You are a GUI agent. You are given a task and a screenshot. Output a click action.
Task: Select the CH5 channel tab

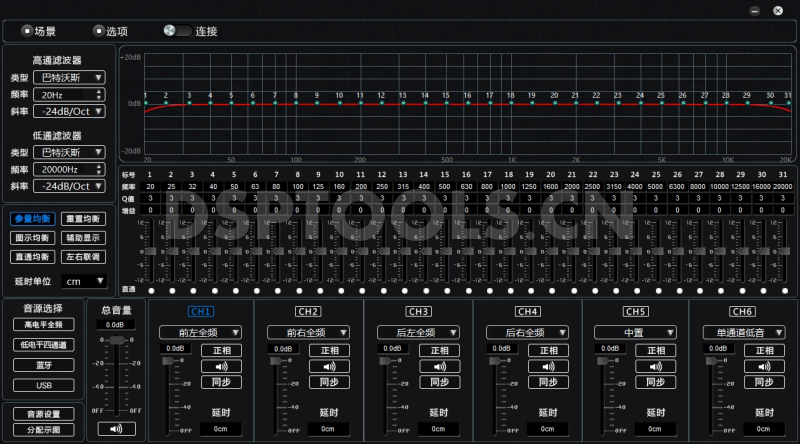[x=635, y=311]
